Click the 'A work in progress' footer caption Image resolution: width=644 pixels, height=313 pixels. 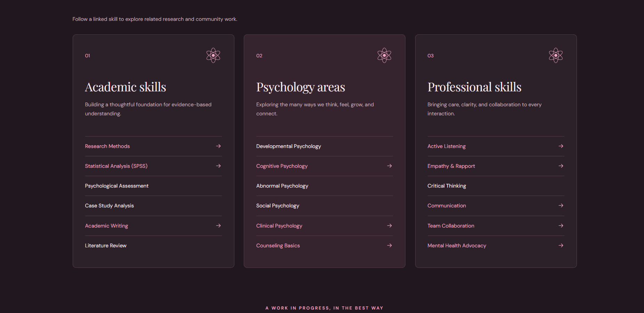coord(324,308)
